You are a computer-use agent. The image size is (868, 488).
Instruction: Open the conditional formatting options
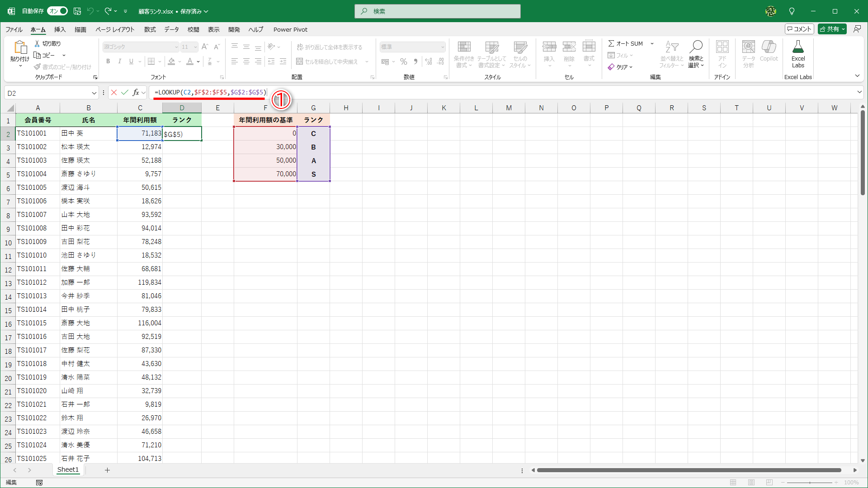[464, 54]
